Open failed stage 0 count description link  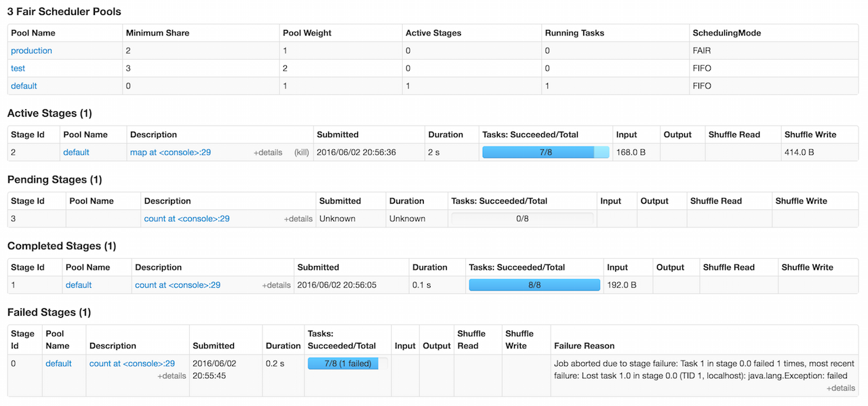point(132,364)
